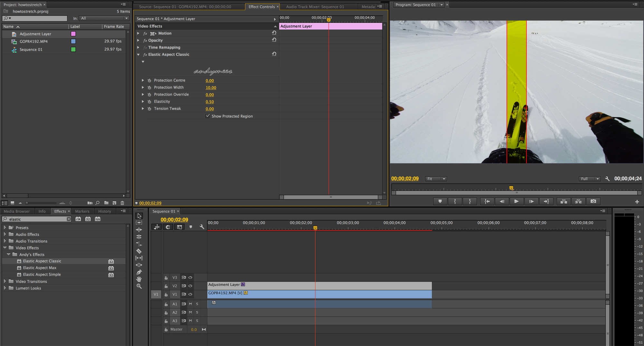Open the Source monitor tab

pos(185,6)
